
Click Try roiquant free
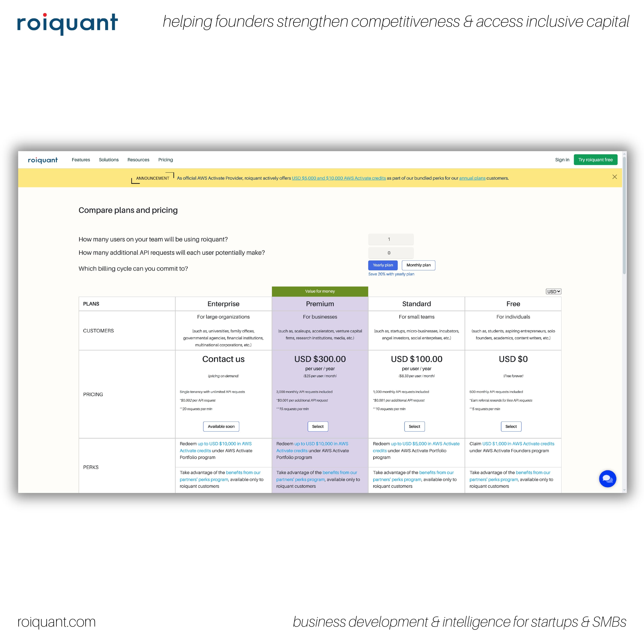pos(595,160)
